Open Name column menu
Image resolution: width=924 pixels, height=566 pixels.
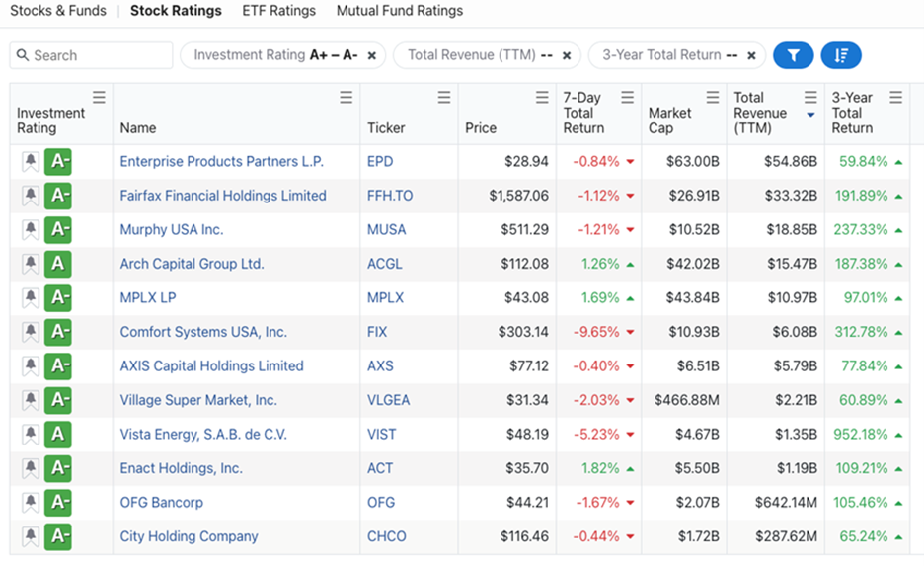pos(346,97)
